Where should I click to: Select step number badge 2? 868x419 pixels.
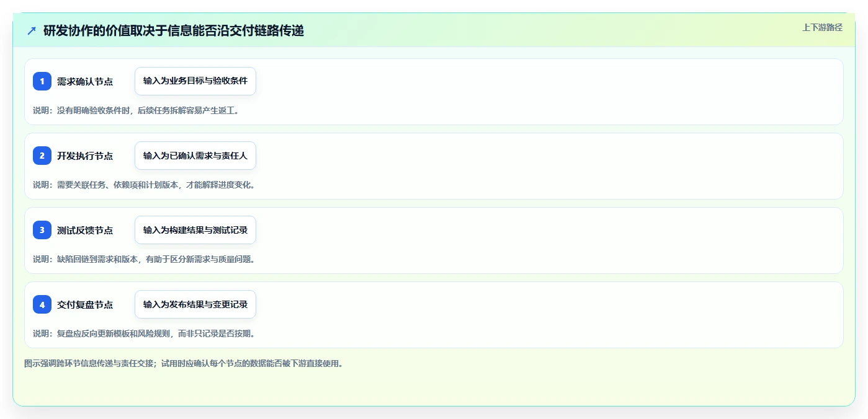(42, 156)
